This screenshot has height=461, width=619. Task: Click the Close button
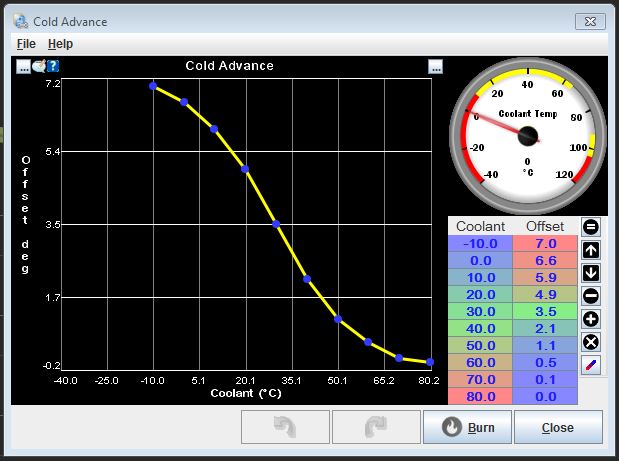point(557,427)
